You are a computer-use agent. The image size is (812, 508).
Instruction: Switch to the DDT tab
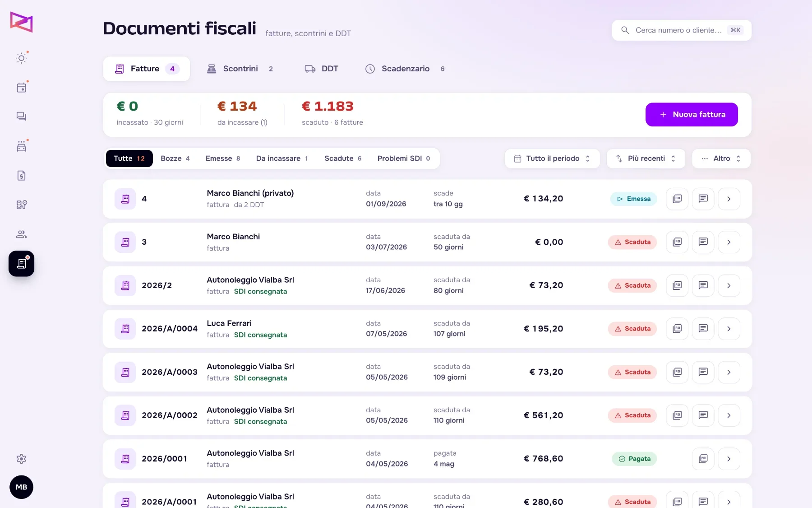click(x=322, y=69)
